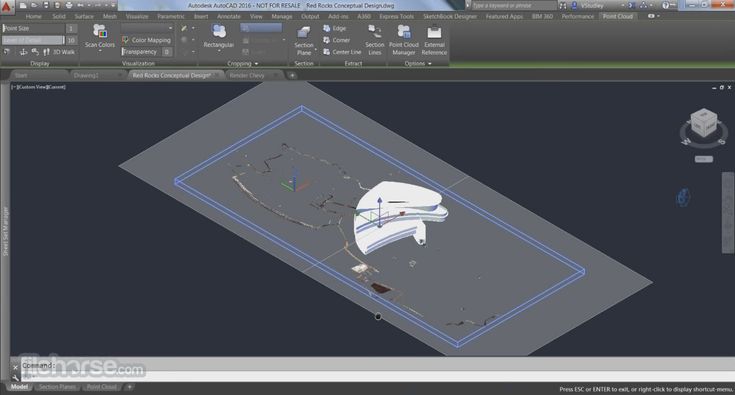
Task: Switch to Section Planes layout tab
Action: 57,387
